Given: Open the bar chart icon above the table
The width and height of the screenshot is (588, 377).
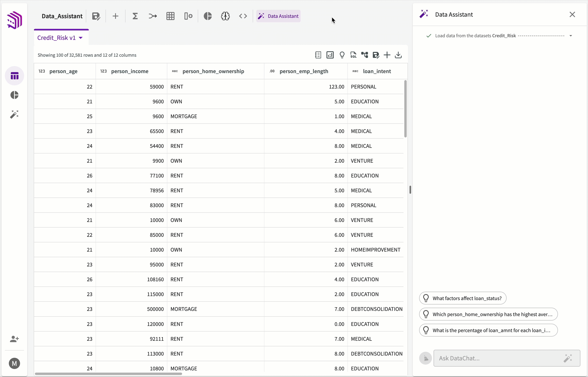Looking at the screenshot, I should pyautogui.click(x=330, y=55).
